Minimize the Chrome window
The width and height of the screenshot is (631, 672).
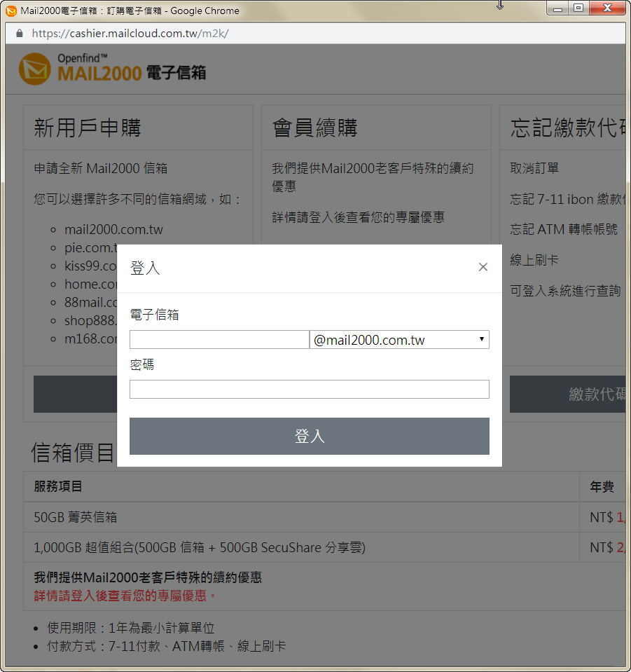557,8
